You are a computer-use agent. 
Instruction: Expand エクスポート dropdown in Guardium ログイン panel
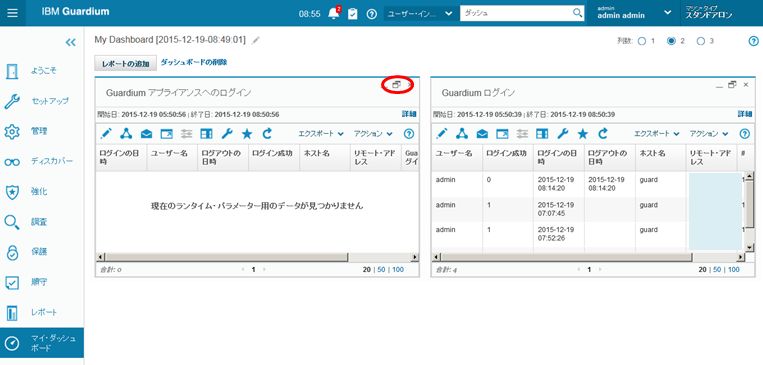point(656,134)
